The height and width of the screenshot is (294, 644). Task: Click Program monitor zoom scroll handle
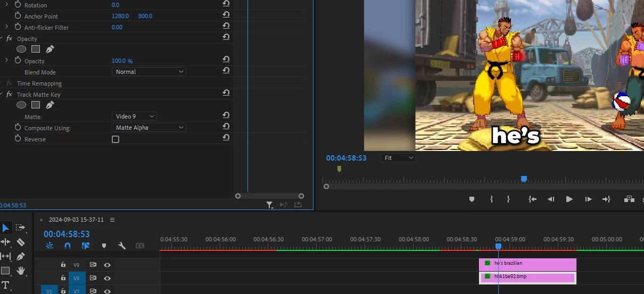(326, 187)
